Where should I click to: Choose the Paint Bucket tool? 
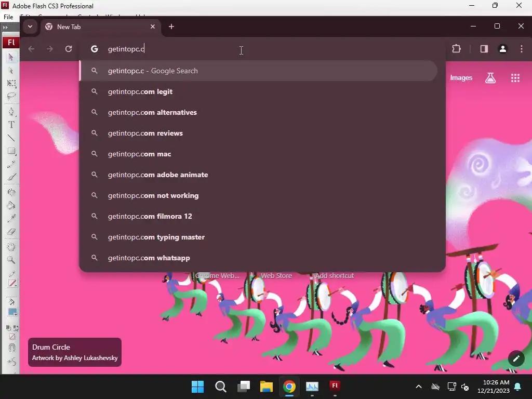click(11, 205)
